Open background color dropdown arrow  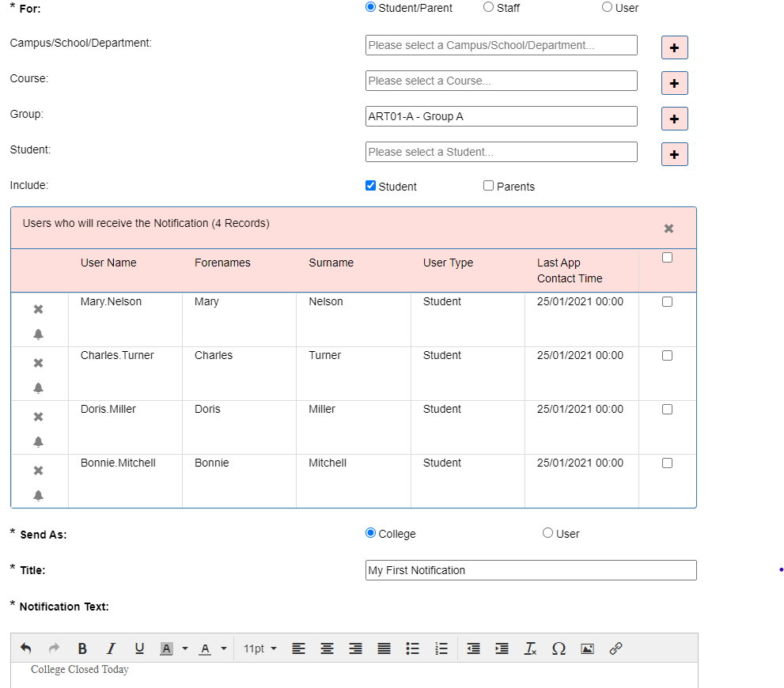coord(185,648)
